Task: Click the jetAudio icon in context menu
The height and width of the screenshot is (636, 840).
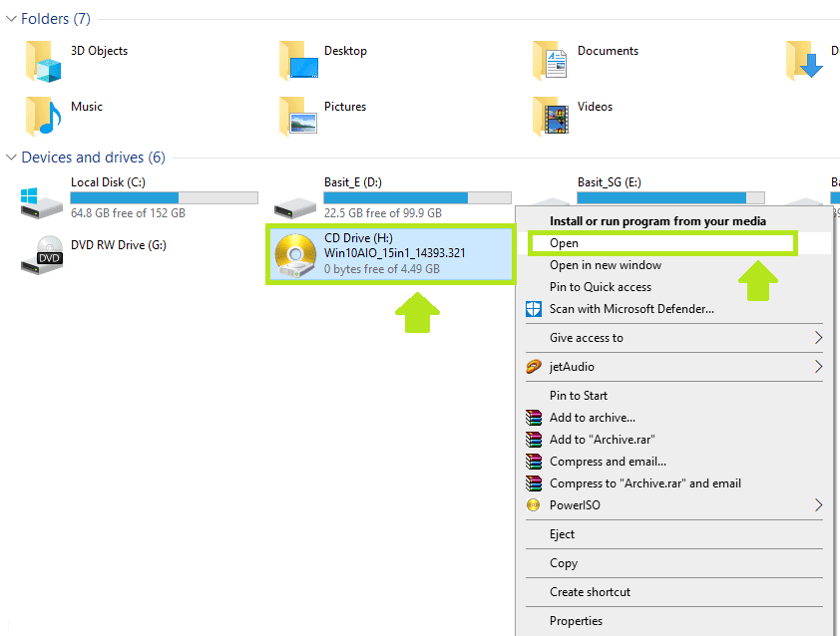Action: [x=534, y=367]
